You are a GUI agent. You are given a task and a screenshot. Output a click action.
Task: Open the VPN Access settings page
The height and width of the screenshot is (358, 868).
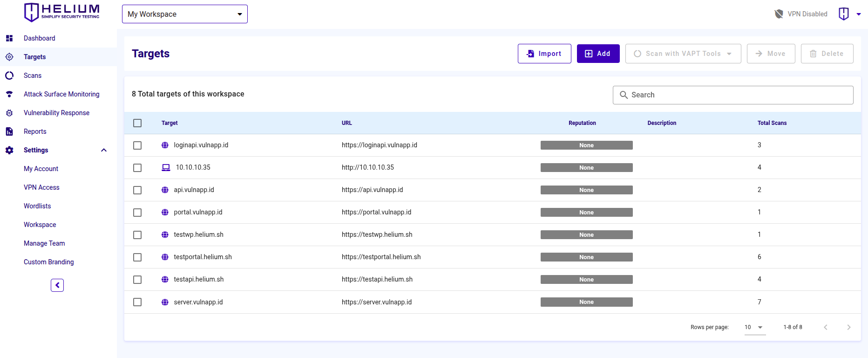tap(41, 187)
